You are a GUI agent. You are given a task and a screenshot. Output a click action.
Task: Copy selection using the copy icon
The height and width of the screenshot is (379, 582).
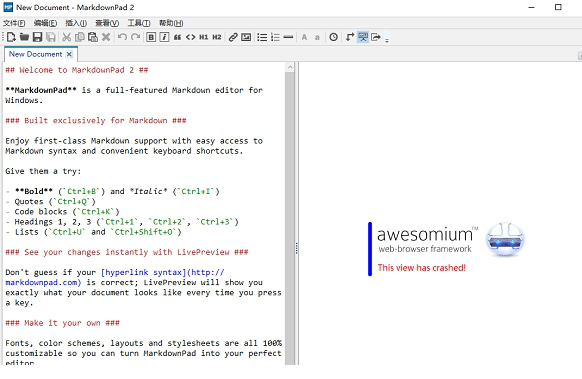(79, 37)
